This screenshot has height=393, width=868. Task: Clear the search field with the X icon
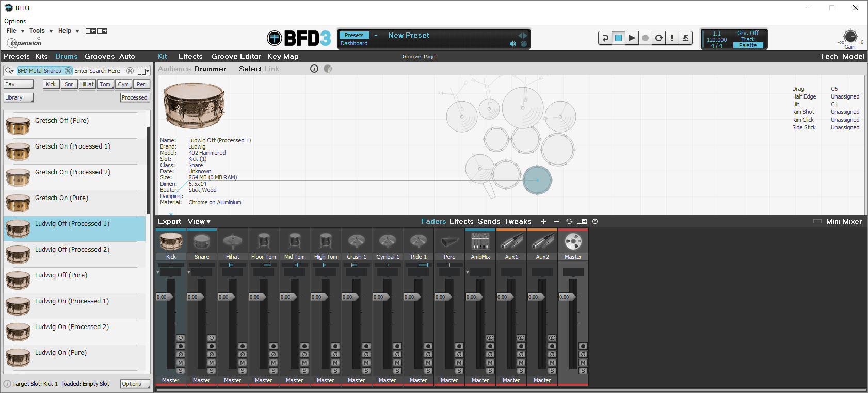point(130,71)
